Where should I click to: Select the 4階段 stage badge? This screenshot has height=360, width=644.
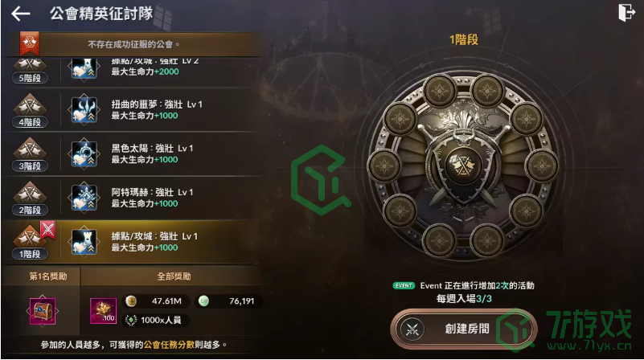(x=30, y=110)
